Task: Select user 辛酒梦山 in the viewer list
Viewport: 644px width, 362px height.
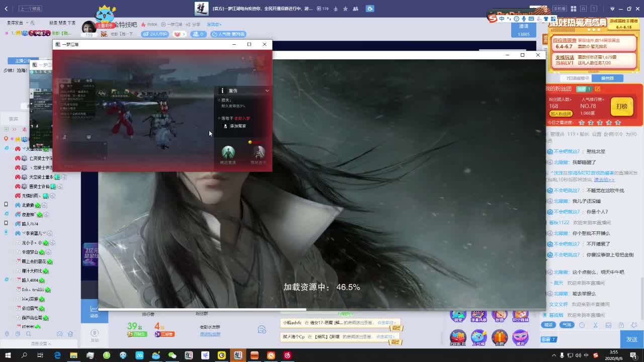Action: pos(30,252)
